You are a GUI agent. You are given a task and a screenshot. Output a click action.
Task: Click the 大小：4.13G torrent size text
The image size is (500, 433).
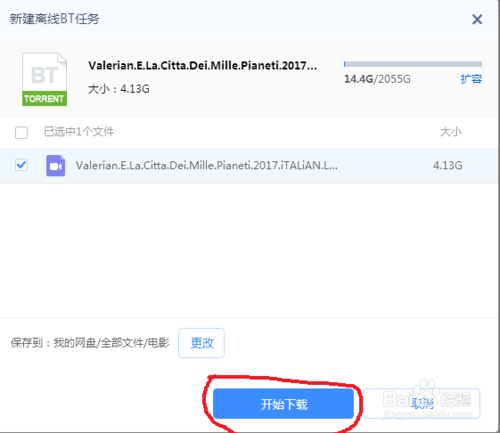point(119,89)
